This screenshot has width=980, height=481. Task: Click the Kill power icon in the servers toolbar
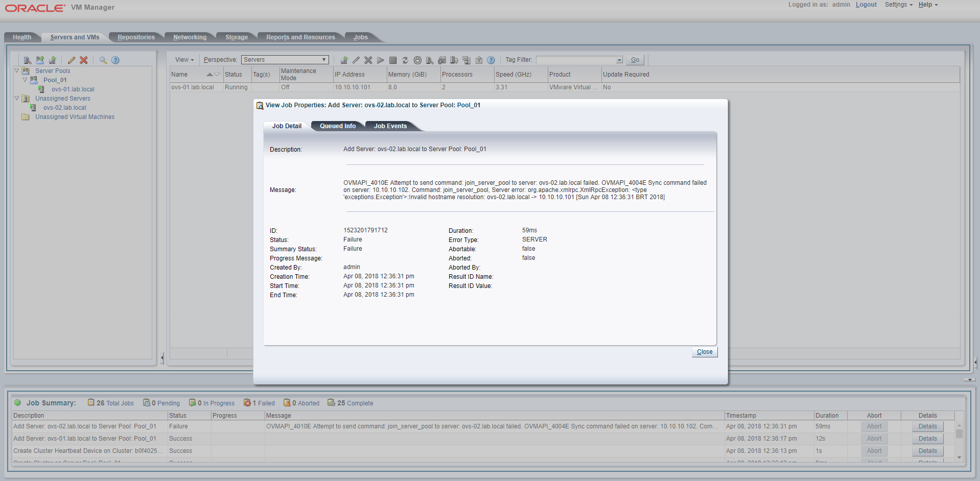click(x=417, y=60)
